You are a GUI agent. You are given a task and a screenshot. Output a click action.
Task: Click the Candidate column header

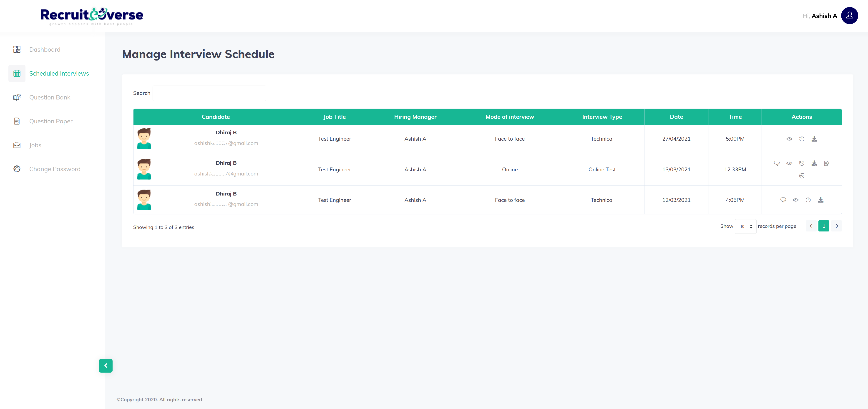(x=216, y=117)
